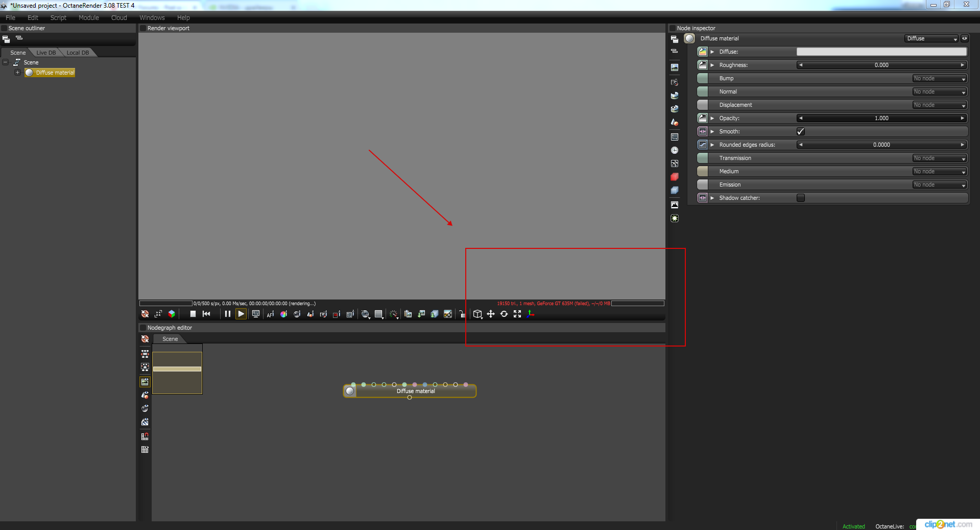The image size is (980, 530).
Task: Click the starburst icon in node inspector sidebar
Action: 675,218
